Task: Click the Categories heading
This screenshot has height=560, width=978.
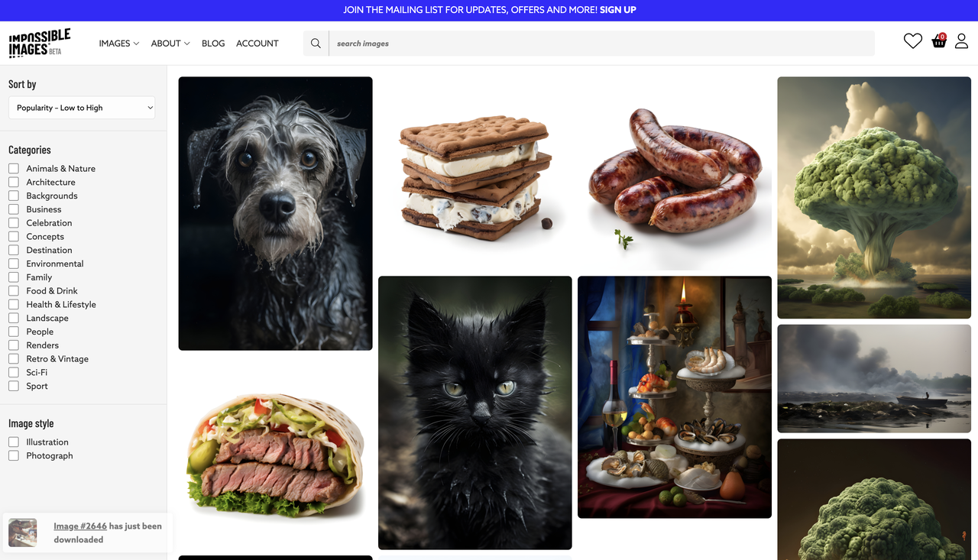Action: (x=30, y=150)
